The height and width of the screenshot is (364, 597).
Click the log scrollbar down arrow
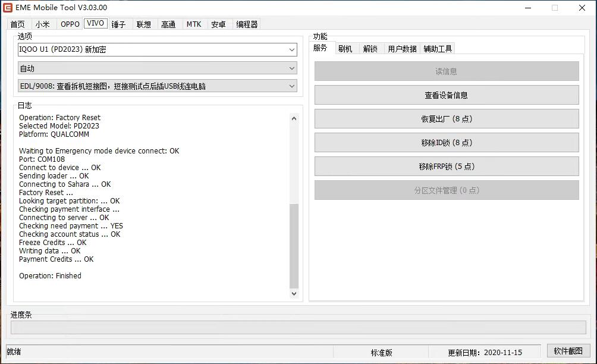(x=294, y=294)
